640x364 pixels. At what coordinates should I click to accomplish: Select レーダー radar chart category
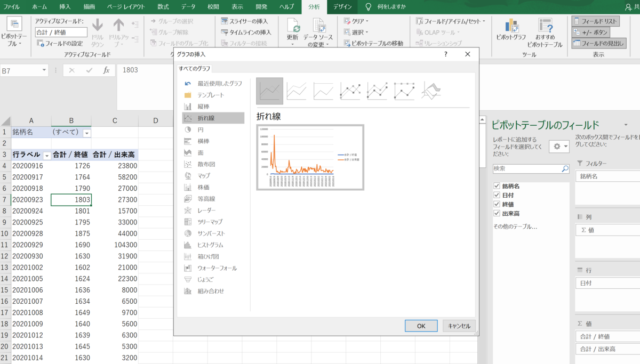coord(213,211)
